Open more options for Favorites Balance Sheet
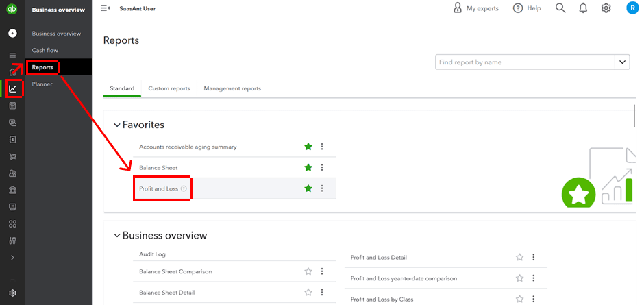The width and height of the screenshot is (644, 305). [322, 167]
